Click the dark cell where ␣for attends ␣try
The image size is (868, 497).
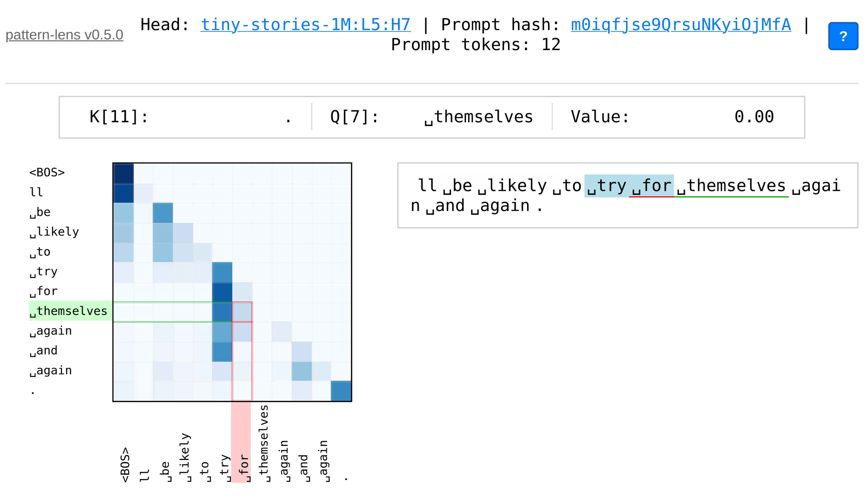click(x=222, y=292)
